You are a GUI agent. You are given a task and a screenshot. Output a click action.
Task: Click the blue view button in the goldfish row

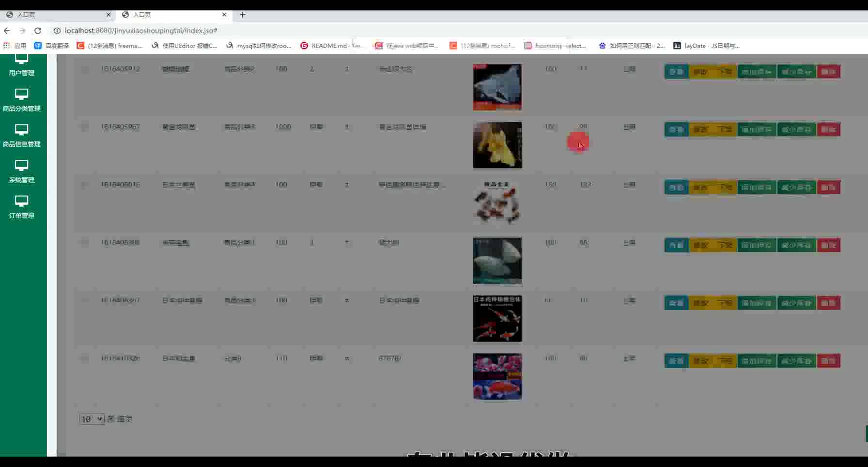pyautogui.click(x=676, y=129)
